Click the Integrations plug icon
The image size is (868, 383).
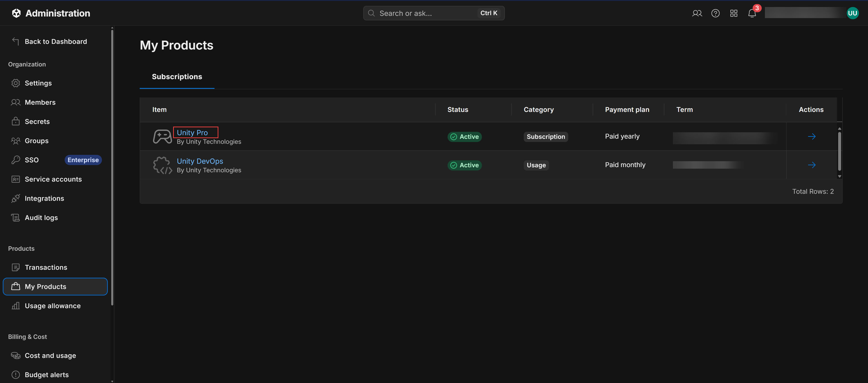16,198
